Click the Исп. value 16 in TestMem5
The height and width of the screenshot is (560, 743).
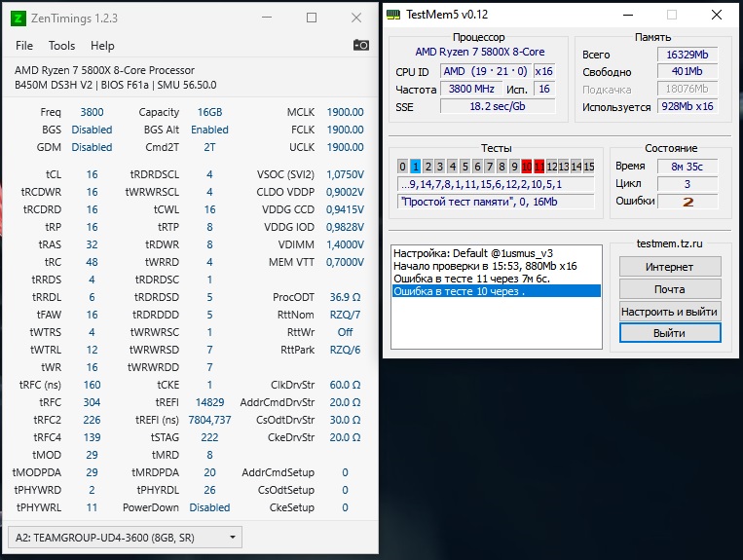tap(544, 89)
